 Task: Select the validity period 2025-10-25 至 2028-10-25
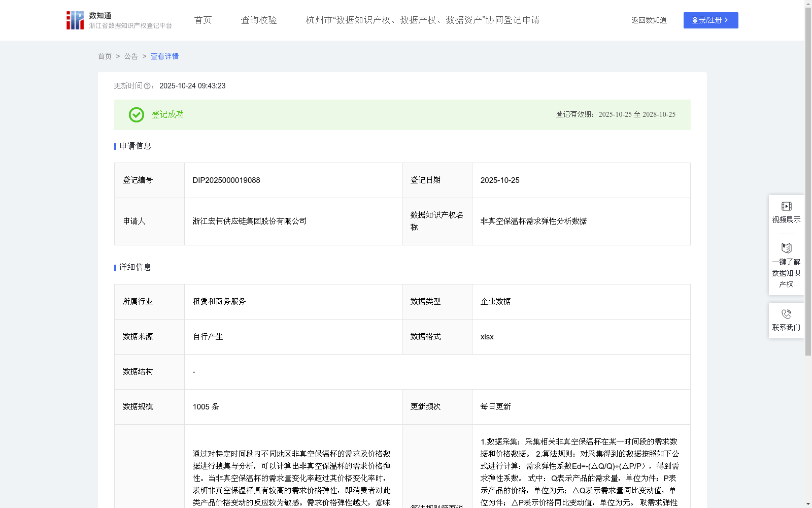click(637, 115)
